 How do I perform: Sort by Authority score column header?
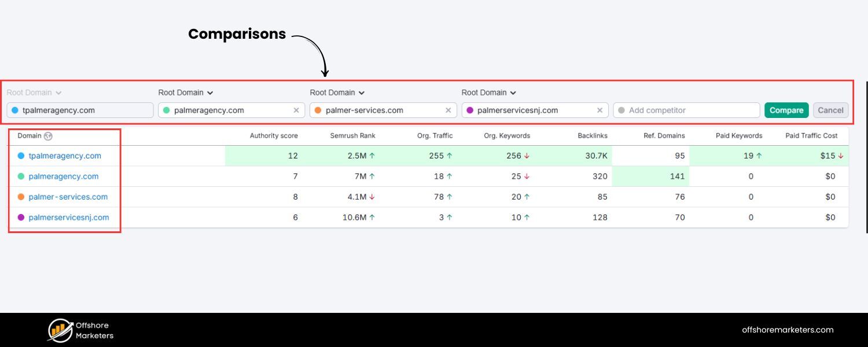click(x=274, y=136)
